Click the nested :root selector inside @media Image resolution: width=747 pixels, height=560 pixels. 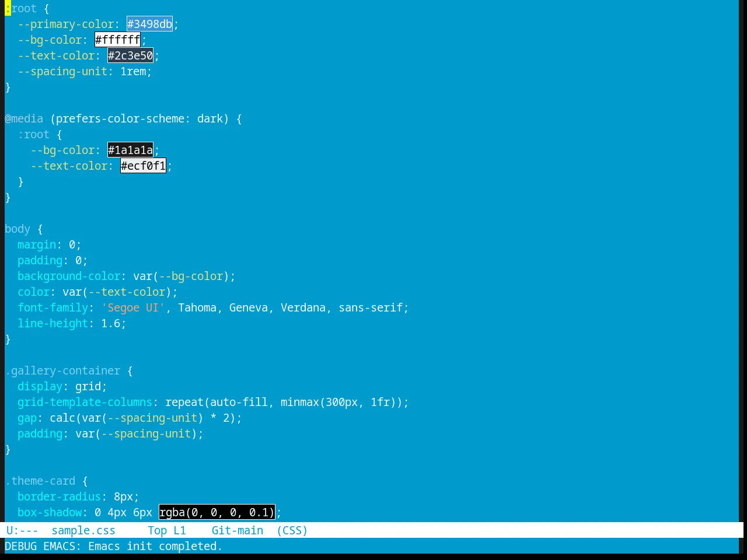coord(33,134)
